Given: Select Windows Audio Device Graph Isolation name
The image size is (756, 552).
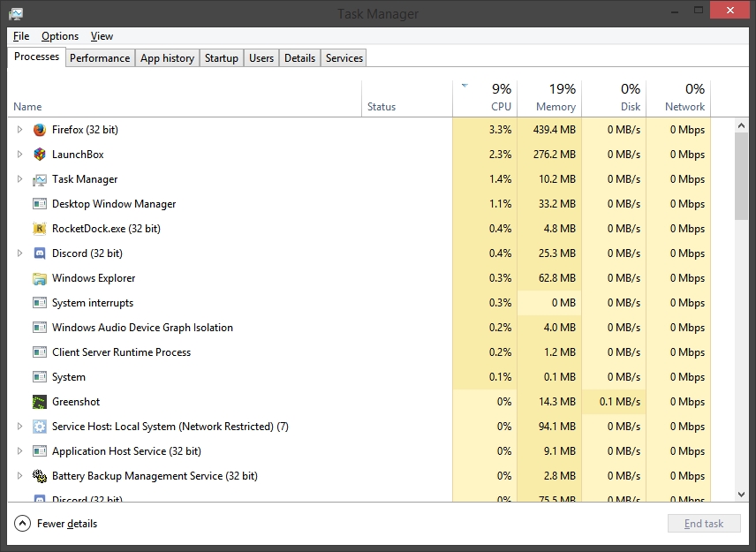Looking at the screenshot, I should click(x=142, y=328).
